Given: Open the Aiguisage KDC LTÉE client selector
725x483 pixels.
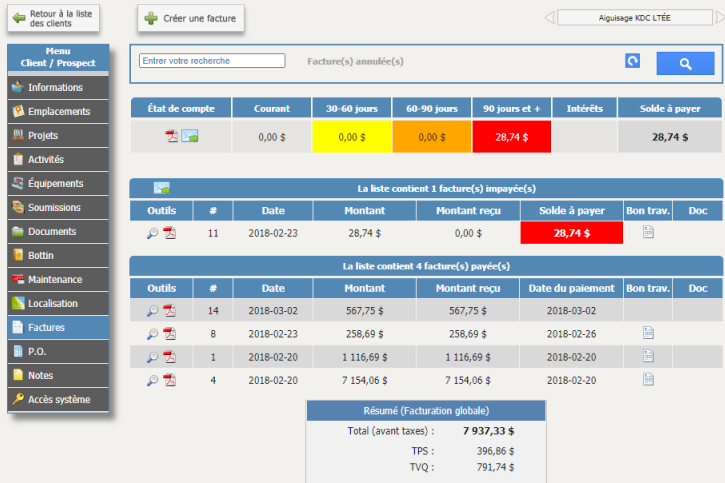Looking at the screenshot, I should [x=634, y=18].
